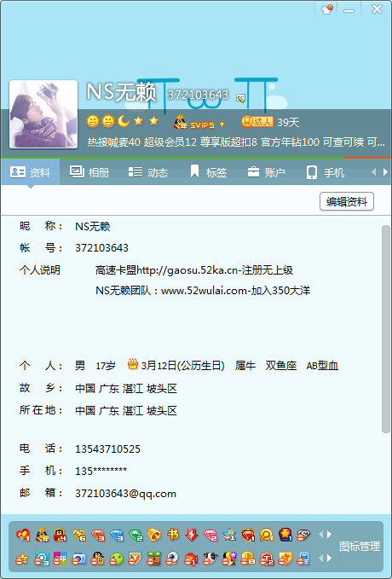
Task: Click the colorful app icon in bottom row
Action: (x=61, y=559)
